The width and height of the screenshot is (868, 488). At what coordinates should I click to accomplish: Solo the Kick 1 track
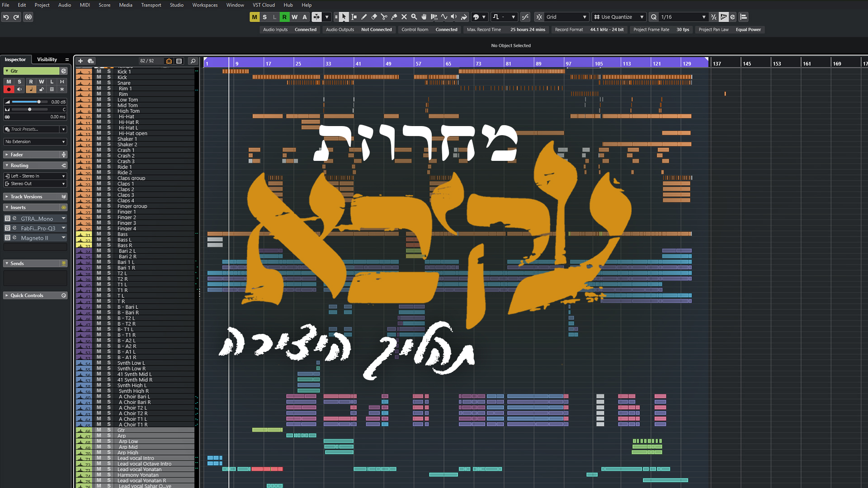108,71
